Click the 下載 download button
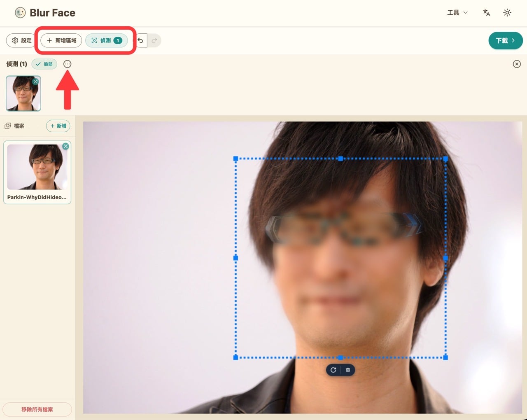The height and width of the screenshot is (420, 527). pyautogui.click(x=506, y=40)
